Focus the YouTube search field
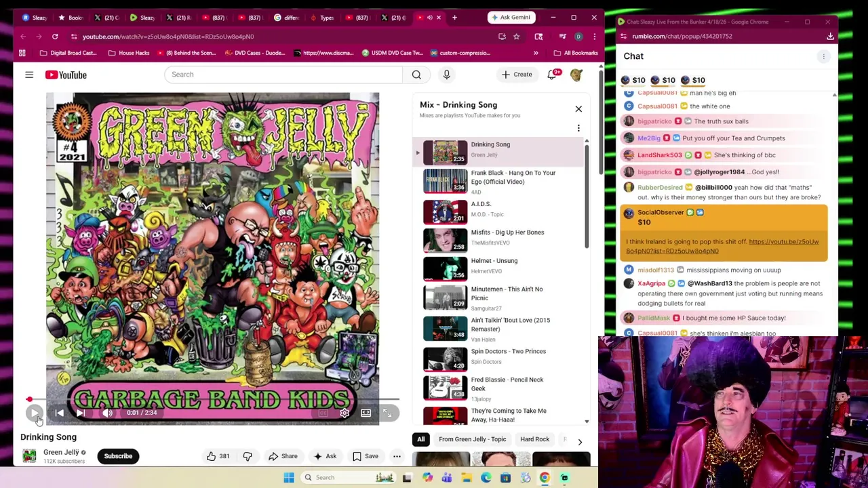Image resolution: width=868 pixels, height=488 pixels. (x=285, y=75)
